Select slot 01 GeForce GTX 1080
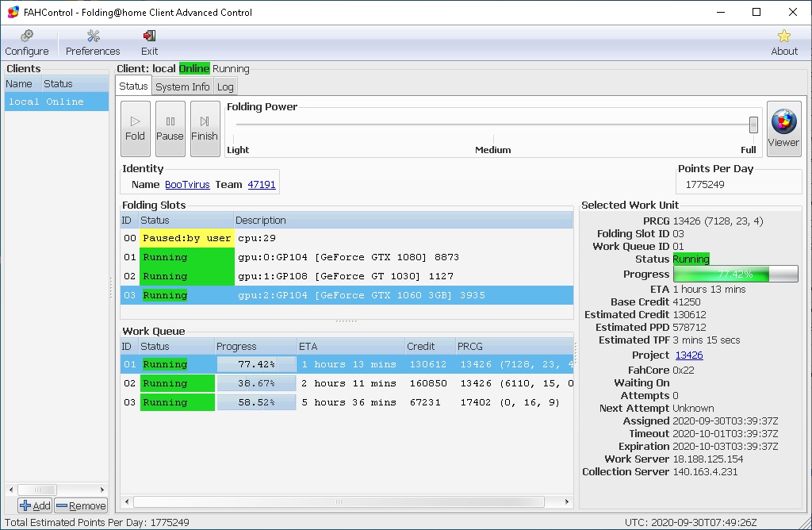 (347, 257)
